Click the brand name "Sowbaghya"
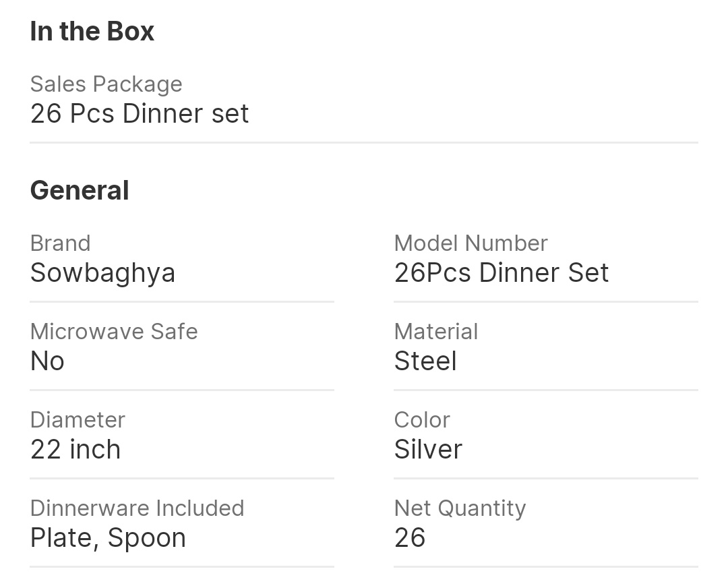Image resolution: width=728 pixels, height=588 pixels. click(103, 273)
